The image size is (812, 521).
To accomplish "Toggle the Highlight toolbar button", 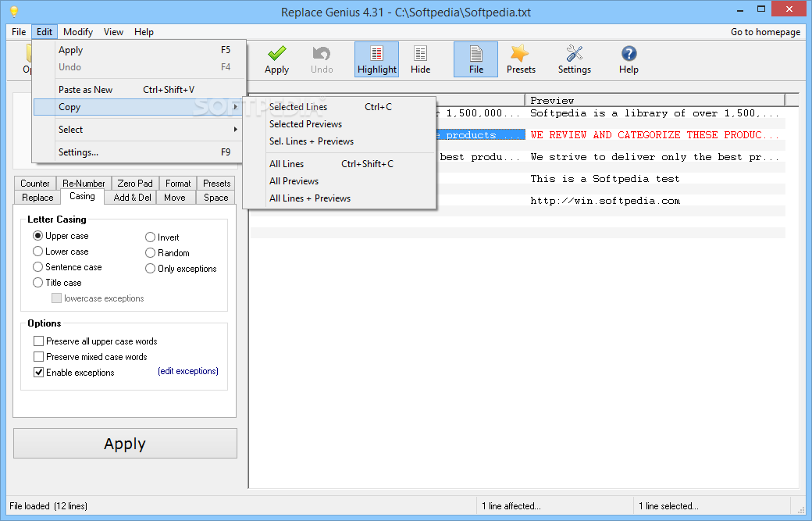I will tap(376, 59).
